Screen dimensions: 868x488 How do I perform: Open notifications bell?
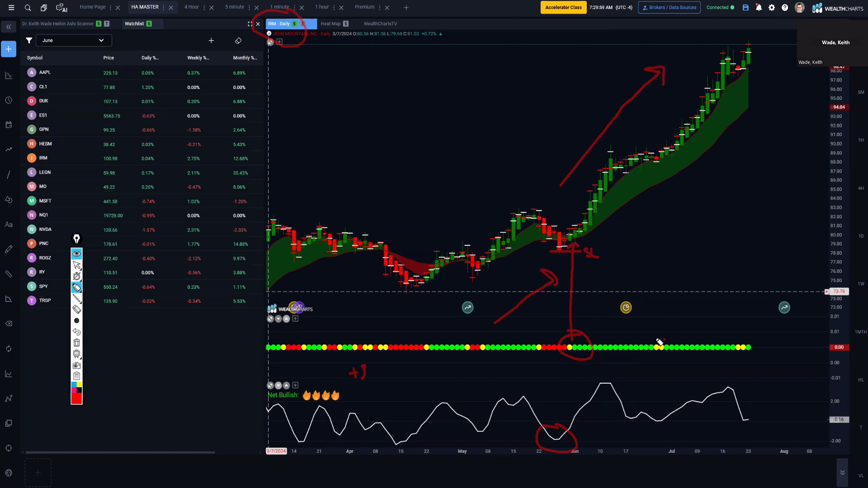(759, 7)
